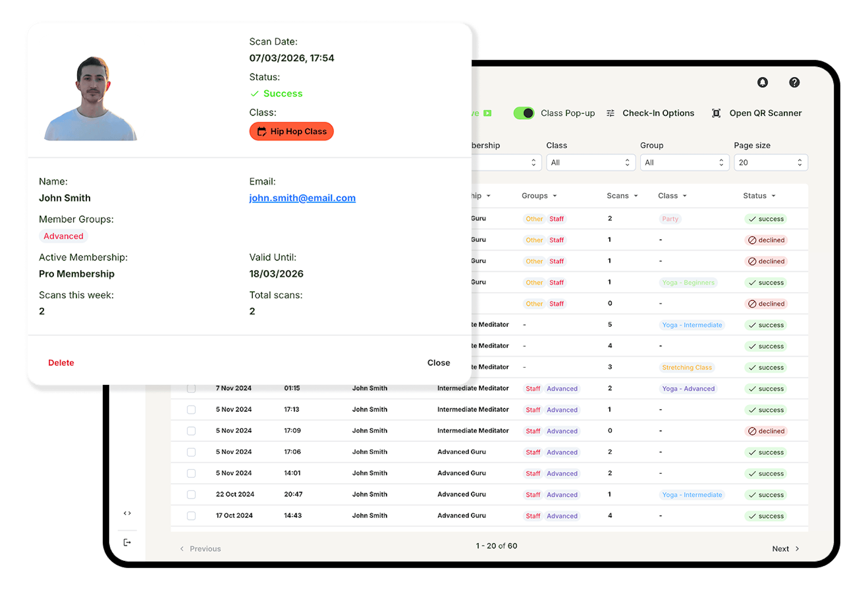This screenshot has width=868, height=593.
Task: Check the checkbox on the 17 Oct 2024 row
Action: pyautogui.click(x=191, y=516)
